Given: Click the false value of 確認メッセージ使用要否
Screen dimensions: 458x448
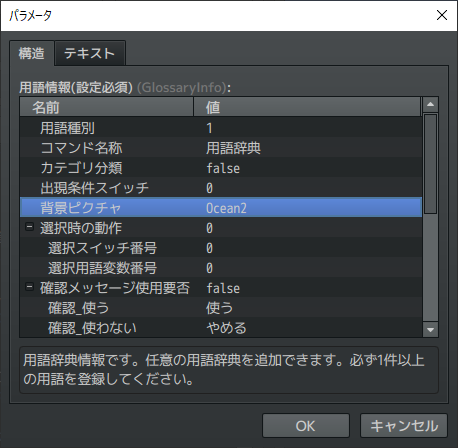Looking at the screenshot, I should point(223,288).
